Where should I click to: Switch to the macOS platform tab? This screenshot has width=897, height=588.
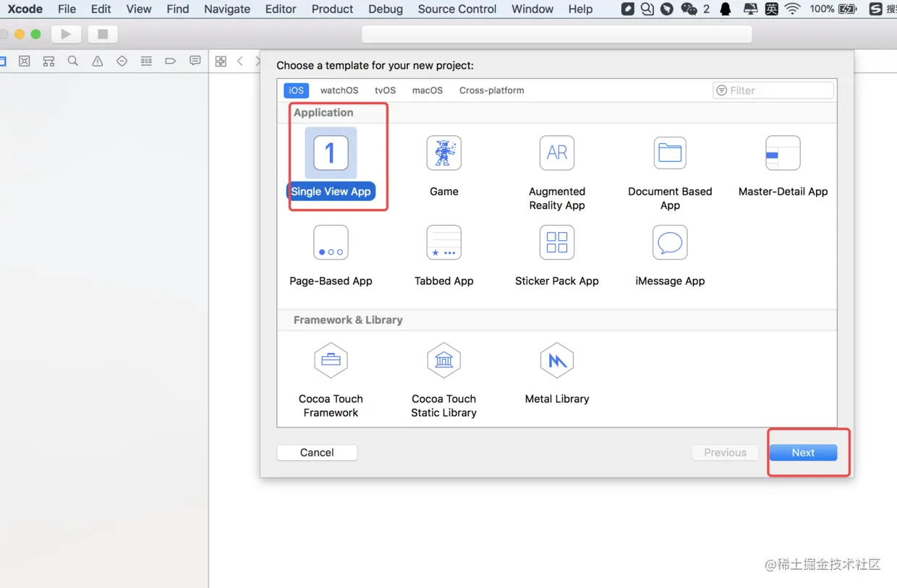(428, 90)
